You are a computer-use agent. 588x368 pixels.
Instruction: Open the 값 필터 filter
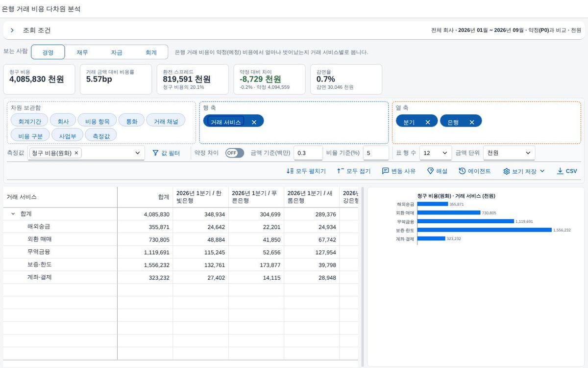[x=166, y=153]
